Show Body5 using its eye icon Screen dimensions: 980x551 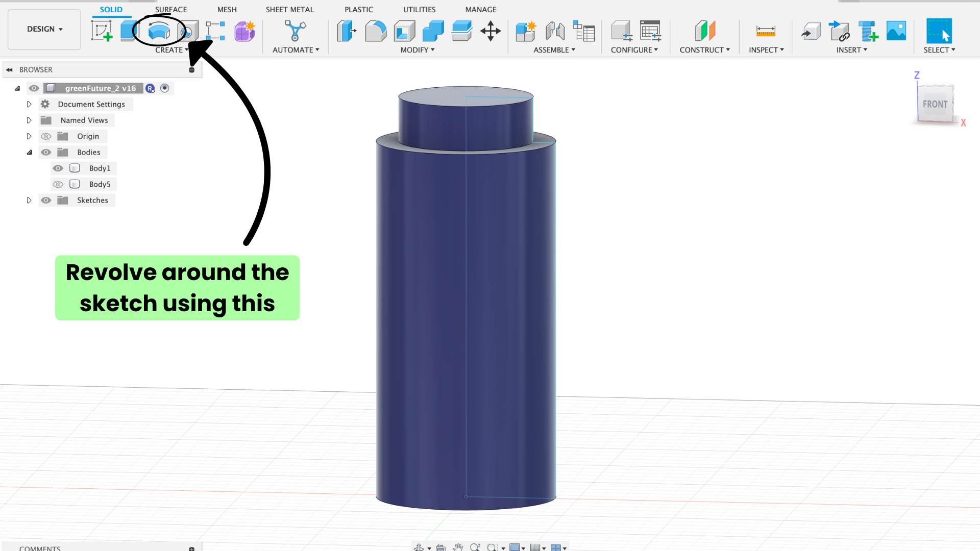tap(58, 184)
